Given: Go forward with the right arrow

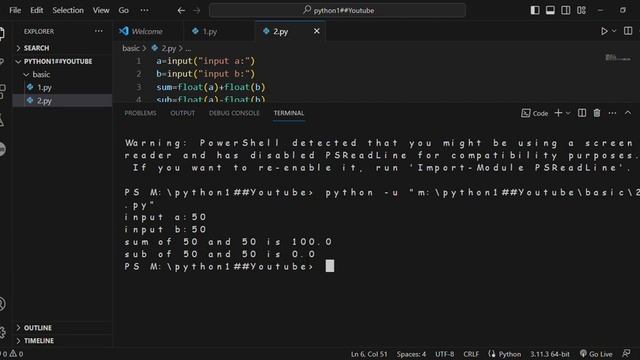Looking at the screenshot, I should point(197,11).
